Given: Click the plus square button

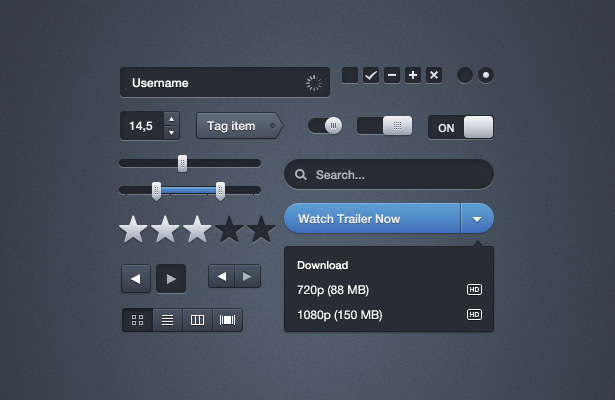Looking at the screenshot, I should coord(413,75).
